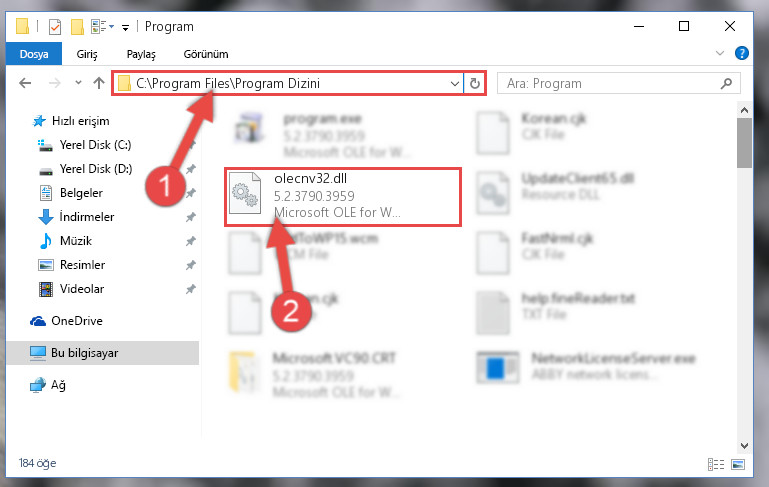769x487 pixels.
Task: Select OneDrive in the navigation pane
Action: click(77, 321)
